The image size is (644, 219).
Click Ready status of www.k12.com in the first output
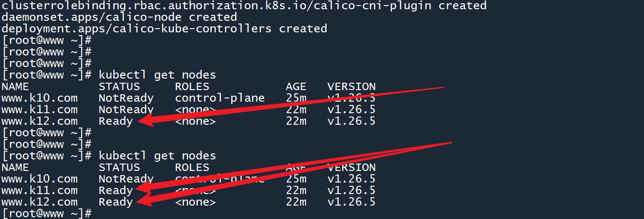click(x=116, y=121)
